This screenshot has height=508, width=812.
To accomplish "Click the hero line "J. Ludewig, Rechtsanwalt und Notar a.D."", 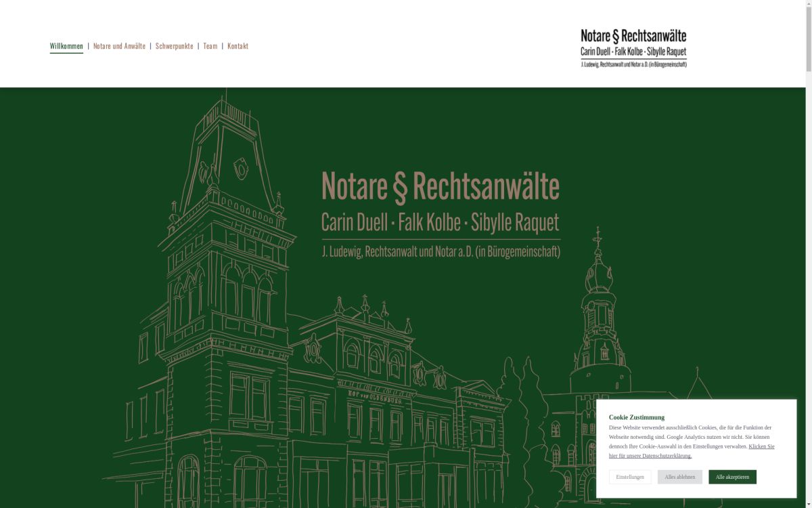I will 441,251.
